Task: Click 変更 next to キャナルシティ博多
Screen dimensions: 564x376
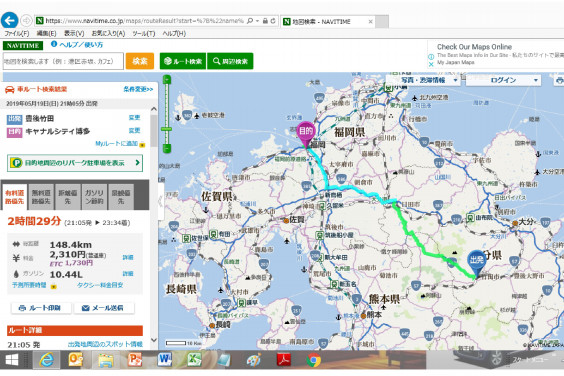Action: point(134,131)
